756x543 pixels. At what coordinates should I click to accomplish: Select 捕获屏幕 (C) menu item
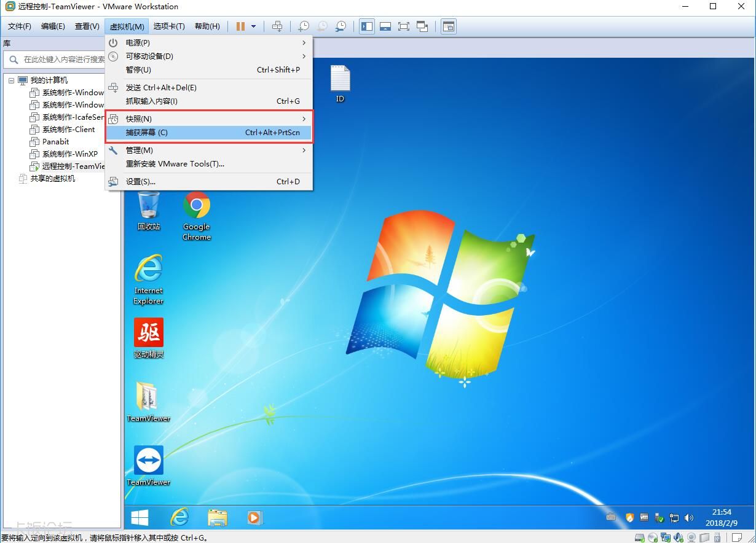click(209, 133)
